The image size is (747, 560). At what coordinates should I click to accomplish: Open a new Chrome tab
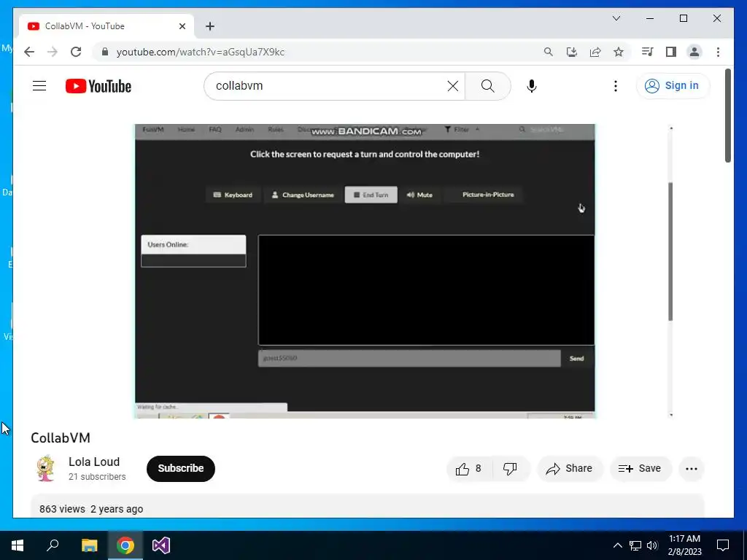[210, 26]
